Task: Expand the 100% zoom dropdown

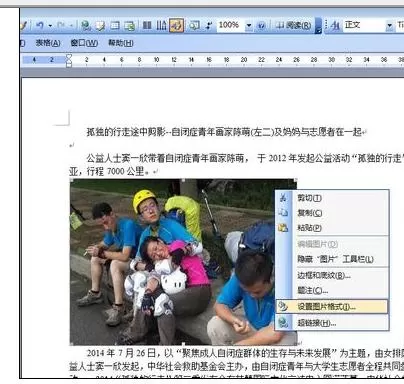Action: pos(249,25)
